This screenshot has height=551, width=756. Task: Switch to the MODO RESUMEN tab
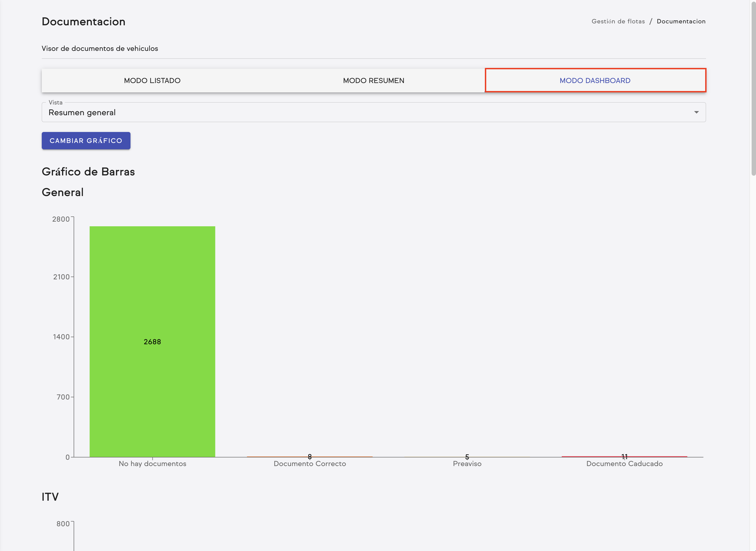click(373, 80)
